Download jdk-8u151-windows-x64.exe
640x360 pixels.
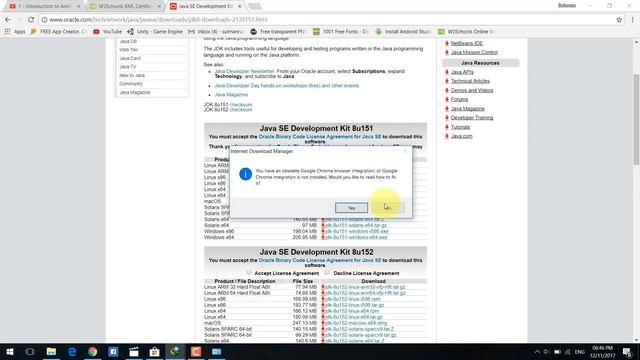click(356, 237)
